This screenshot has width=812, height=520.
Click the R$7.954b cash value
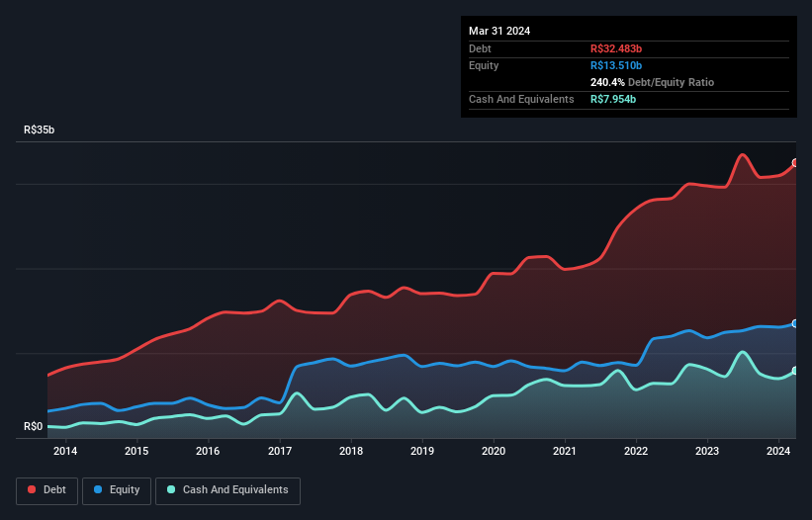point(613,99)
